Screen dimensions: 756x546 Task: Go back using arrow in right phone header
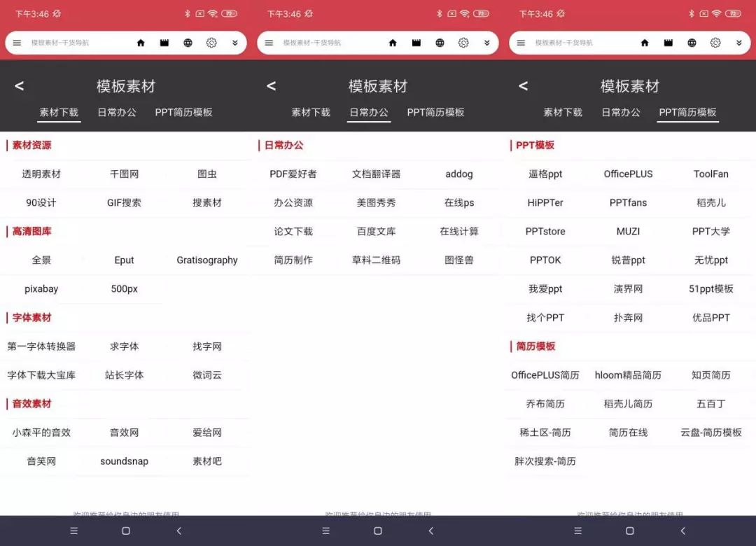point(523,86)
